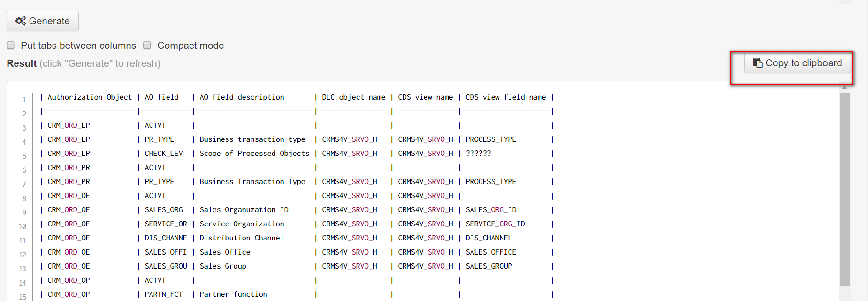Click 'Distribution Channel' description

point(242,238)
